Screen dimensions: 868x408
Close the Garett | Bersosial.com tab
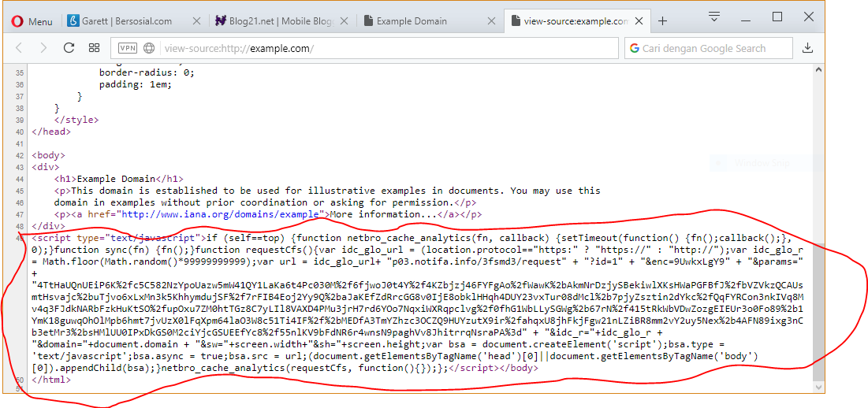[x=196, y=21]
